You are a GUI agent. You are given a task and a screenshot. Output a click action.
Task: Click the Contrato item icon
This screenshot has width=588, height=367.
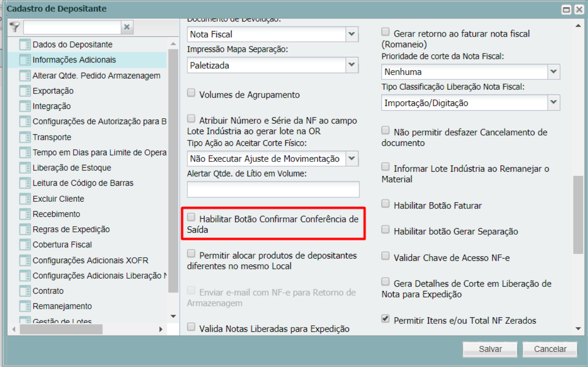[x=25, y=291]
